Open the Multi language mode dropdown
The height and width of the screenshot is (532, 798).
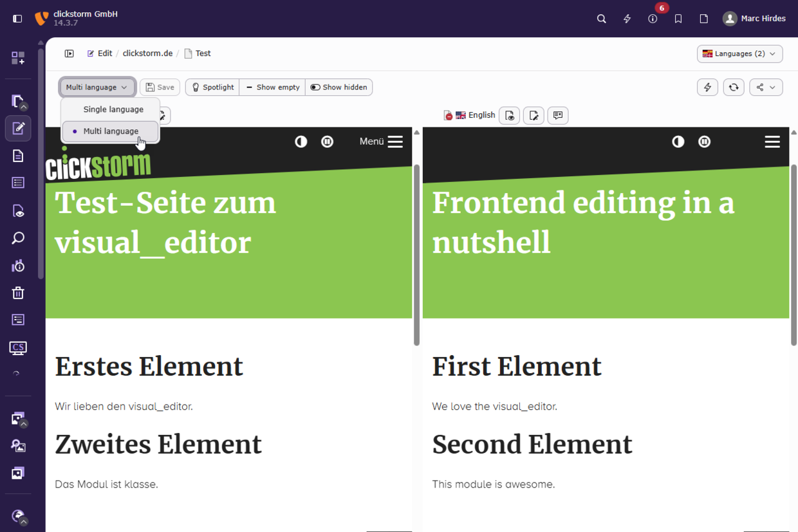pyautogui.click(x=97, y=87)
